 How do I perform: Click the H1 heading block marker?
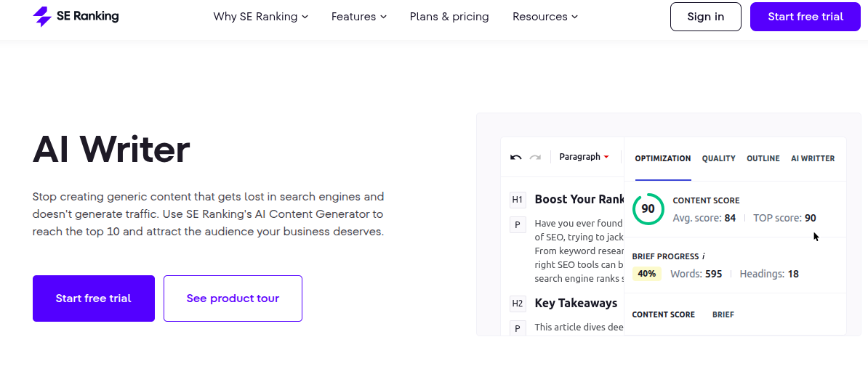518,200
